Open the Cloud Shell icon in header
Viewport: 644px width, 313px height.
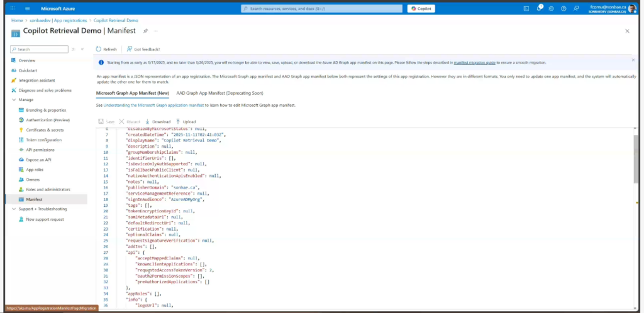pos(526,9)
